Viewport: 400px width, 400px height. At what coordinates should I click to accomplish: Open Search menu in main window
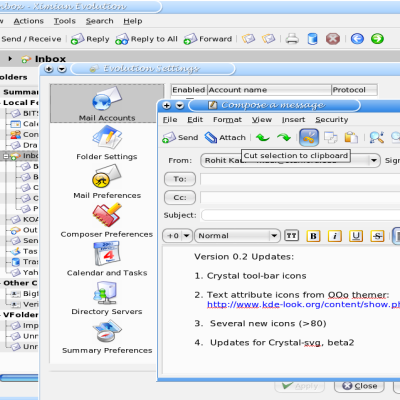tap(100, 21)
